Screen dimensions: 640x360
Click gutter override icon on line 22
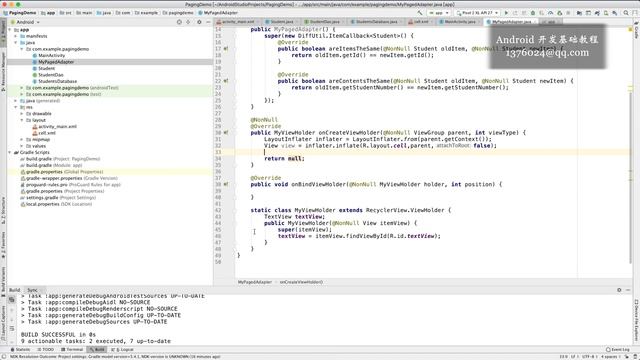pos(226,81)
